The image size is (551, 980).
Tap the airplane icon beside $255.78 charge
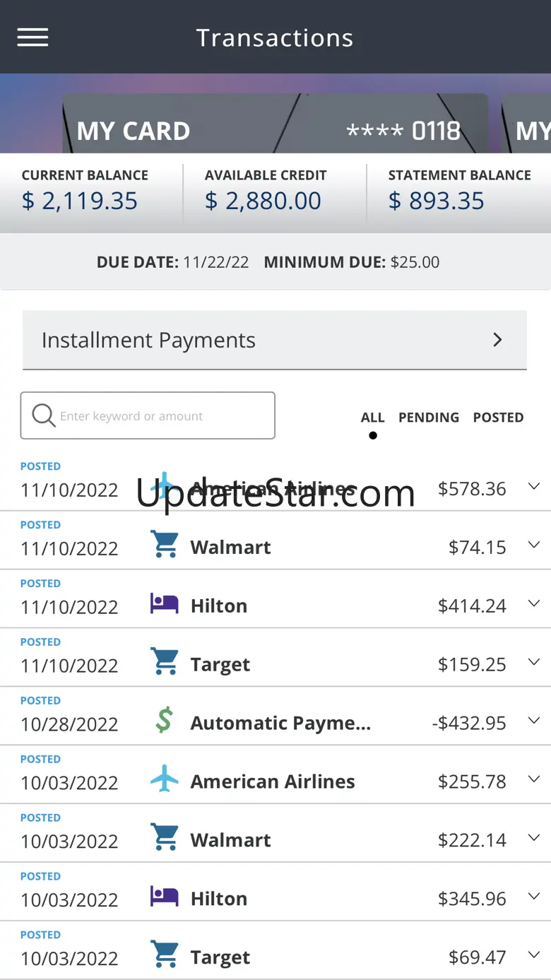coord(165,779)
